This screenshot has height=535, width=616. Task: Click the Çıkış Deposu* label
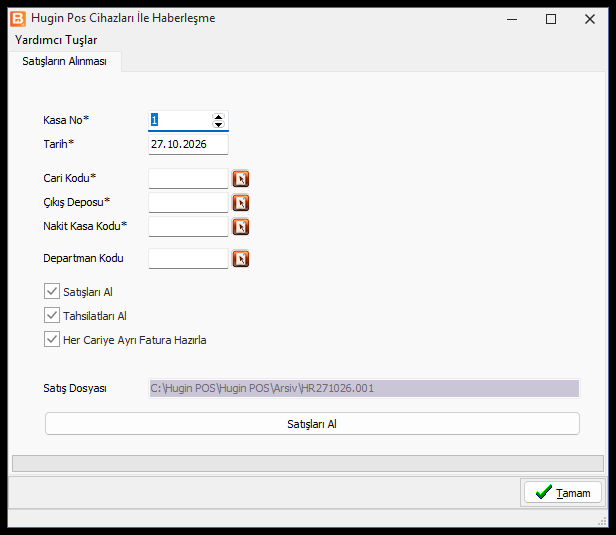77,202
